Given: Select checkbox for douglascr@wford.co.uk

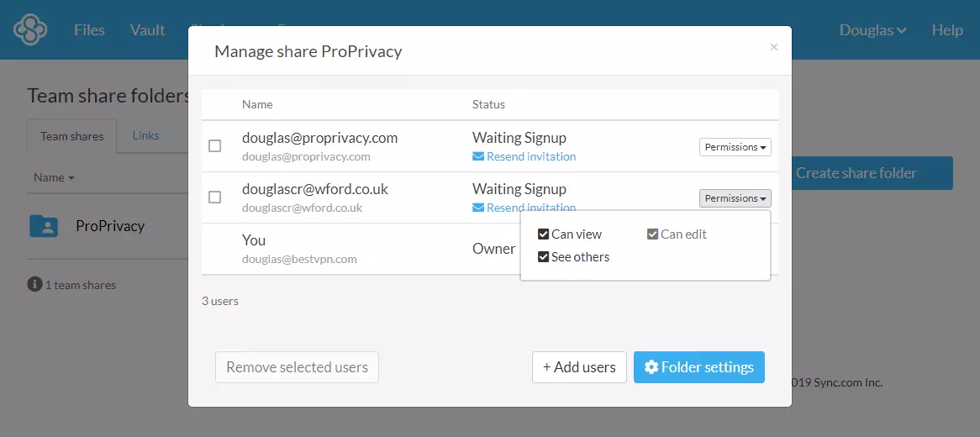Looking at the screenshot, I should (215, 197).
